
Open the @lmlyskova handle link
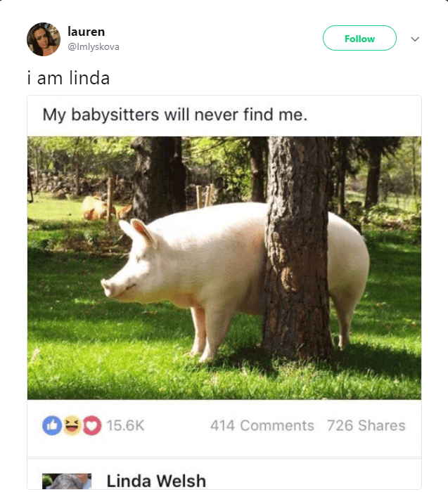[94, 47]
